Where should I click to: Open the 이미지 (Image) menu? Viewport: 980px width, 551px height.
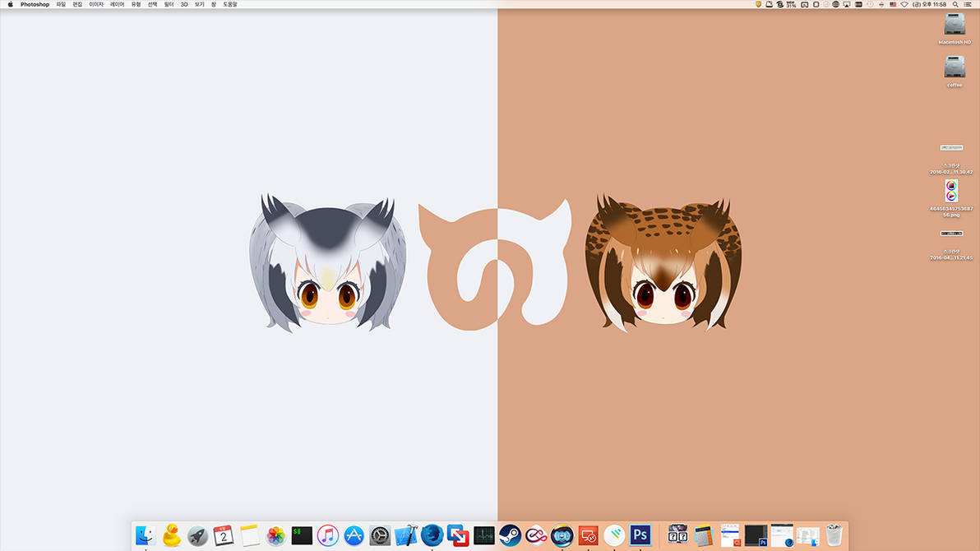click(x=96, y=4)
